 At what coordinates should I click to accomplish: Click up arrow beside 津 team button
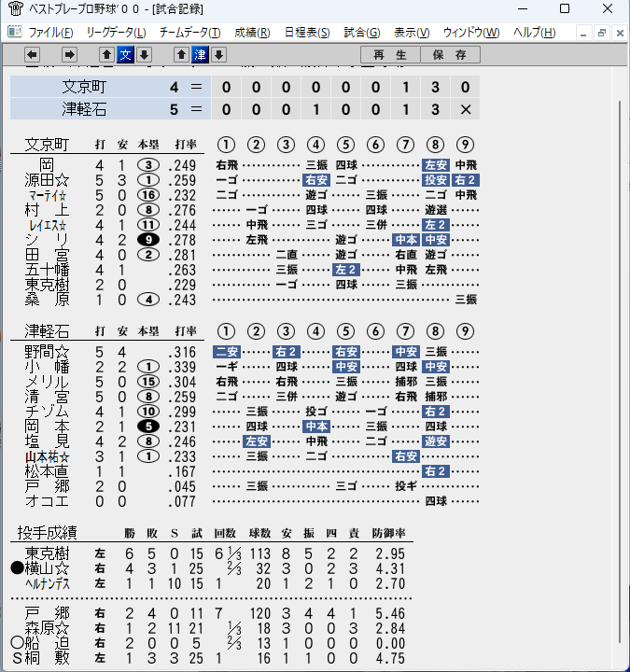click(181, 55)
